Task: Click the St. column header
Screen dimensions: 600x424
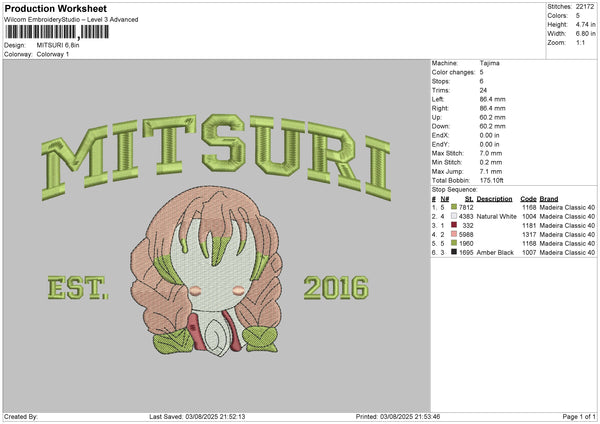Action: 468,198
